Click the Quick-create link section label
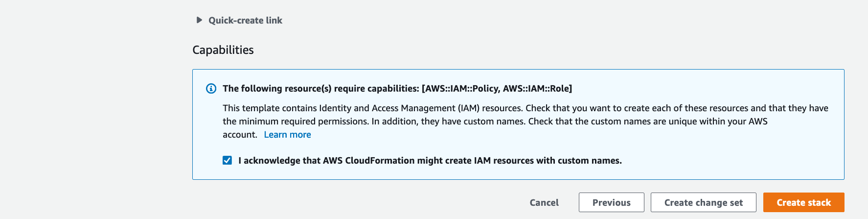Image resolution: width=868 pixels, height=219 pixels. coord(245,20)
